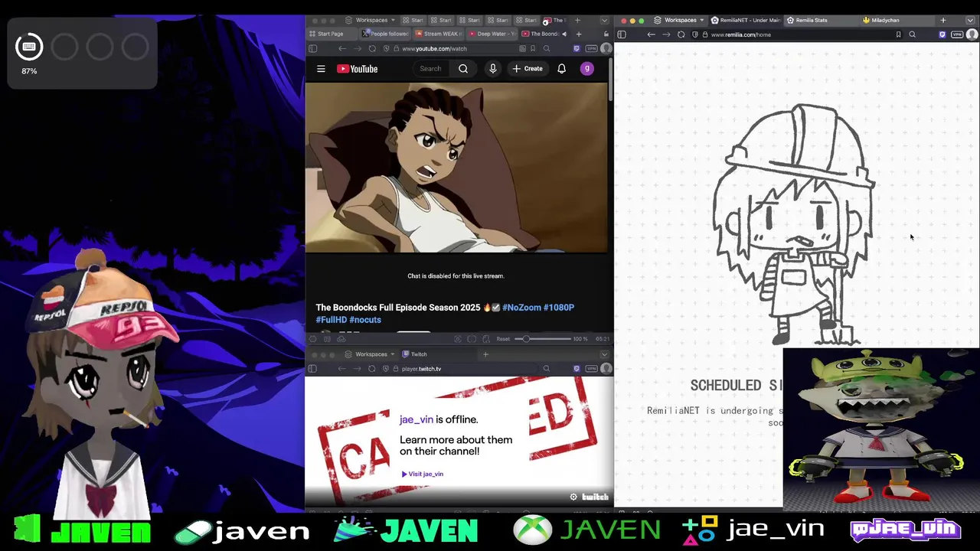Viewport: 980px width, 551px height.
Task: Click Twitch logo in player
Action: click(595, 497)
